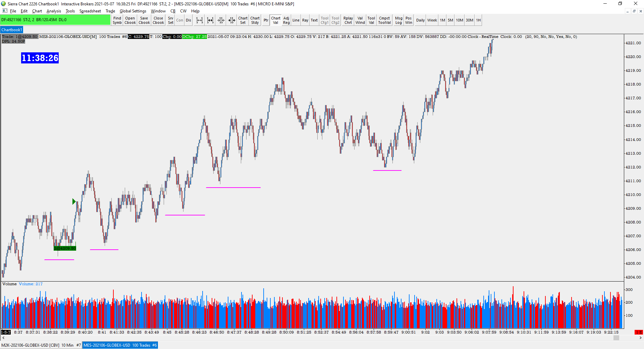Set chart to 30M timeframe
The height and width of the screenshot is (349, 644).
point(470,20)
